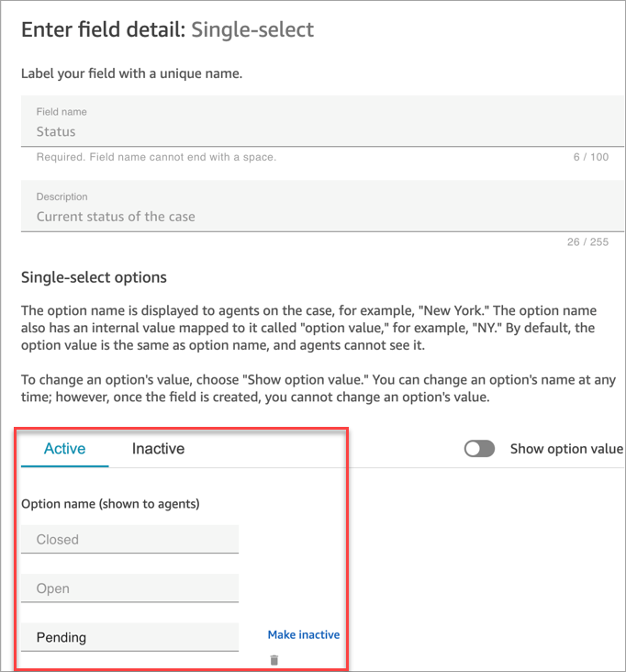
Task: Select the Closed option name field
Action: (x=129, y=540)
